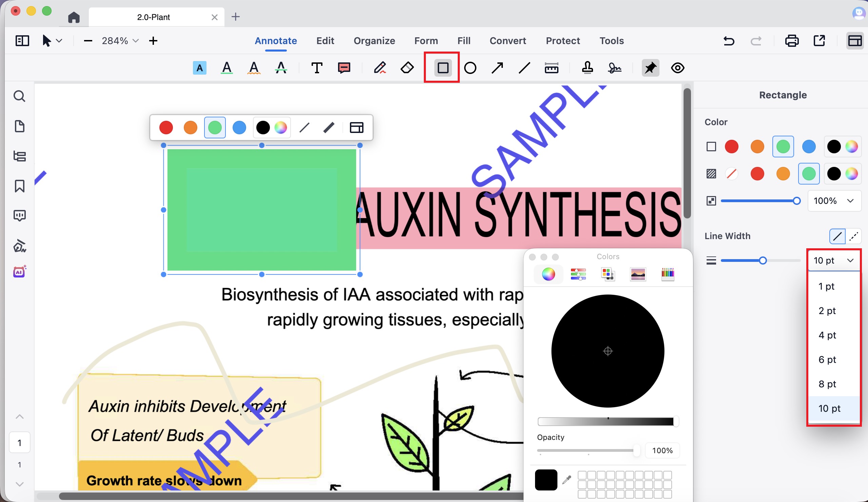Select the Stamp tool
This screenshot has height=502, width=868.
click(587, 68)
